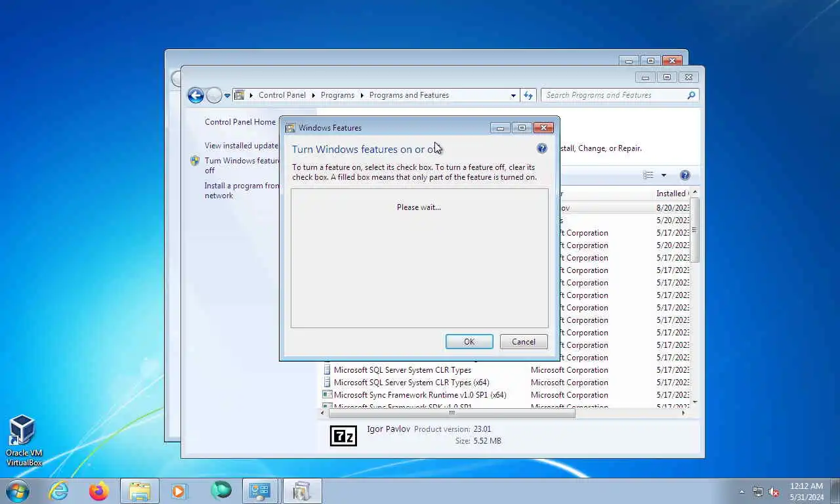Switch to Control Panel taskbar button
The width and height of the screenshot is (840, 504).
261,491
